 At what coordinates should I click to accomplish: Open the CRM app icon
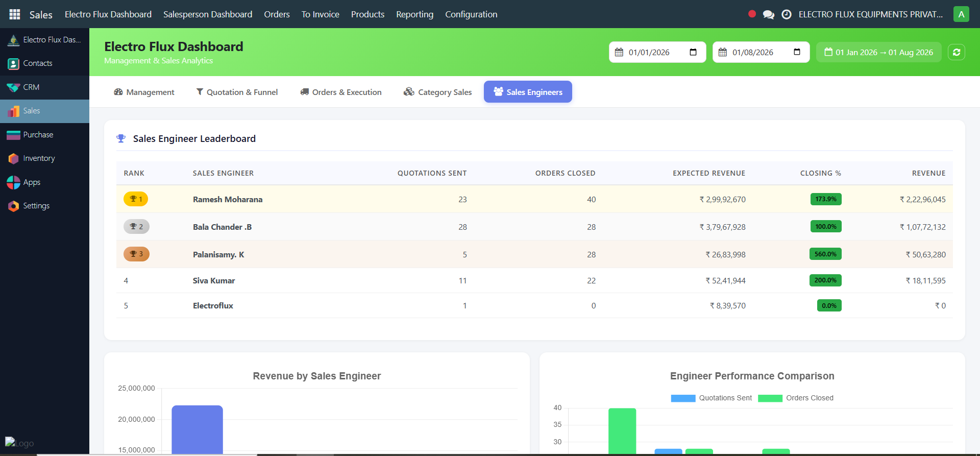13,87
